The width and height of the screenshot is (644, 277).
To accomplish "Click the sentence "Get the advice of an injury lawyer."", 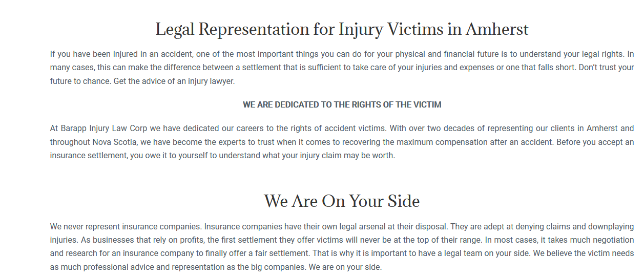I will pyautogui.click(x=172, y=81).
